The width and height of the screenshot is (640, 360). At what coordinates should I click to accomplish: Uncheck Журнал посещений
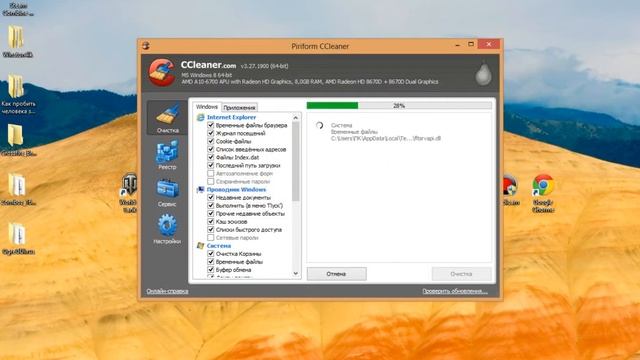click(x=211, y=133)
